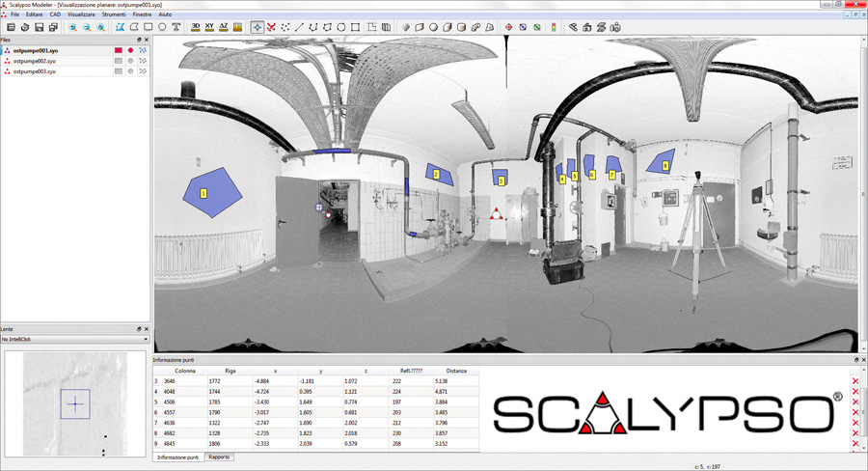Select ostpumpe003.syo in Files list
868x471 pixels.
[35, 71]
